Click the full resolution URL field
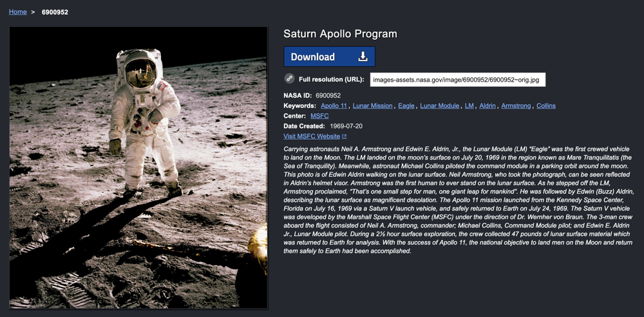Viewport: 644px width, 317px height. click(x=458, y=80)
